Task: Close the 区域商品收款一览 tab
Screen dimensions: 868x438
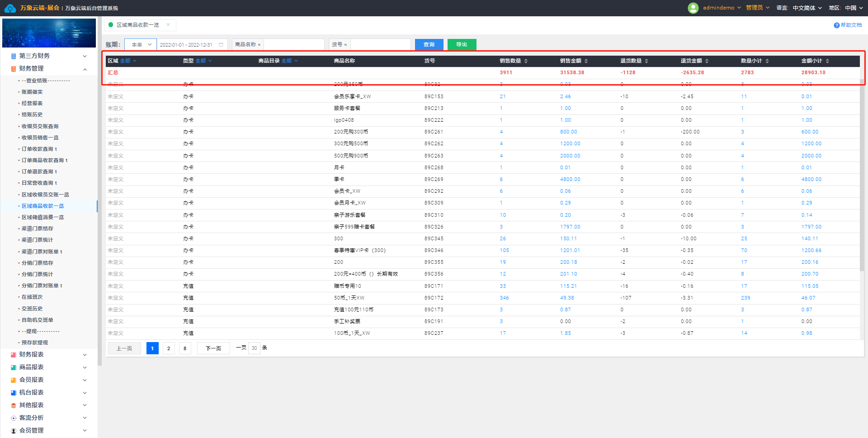Action: pos(168,25)
